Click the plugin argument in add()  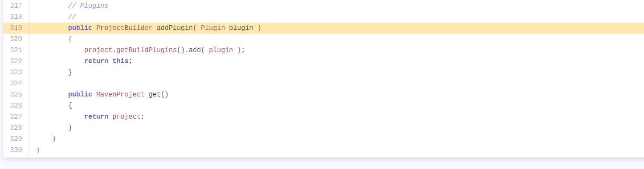pos(221,50)
